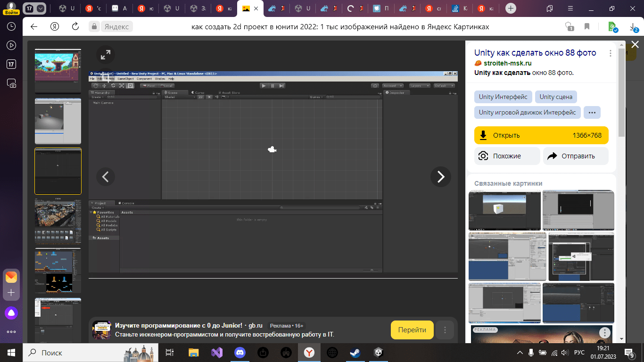Switch to the tab labeled А
The image size is (644, 362).
pos(120,8)
